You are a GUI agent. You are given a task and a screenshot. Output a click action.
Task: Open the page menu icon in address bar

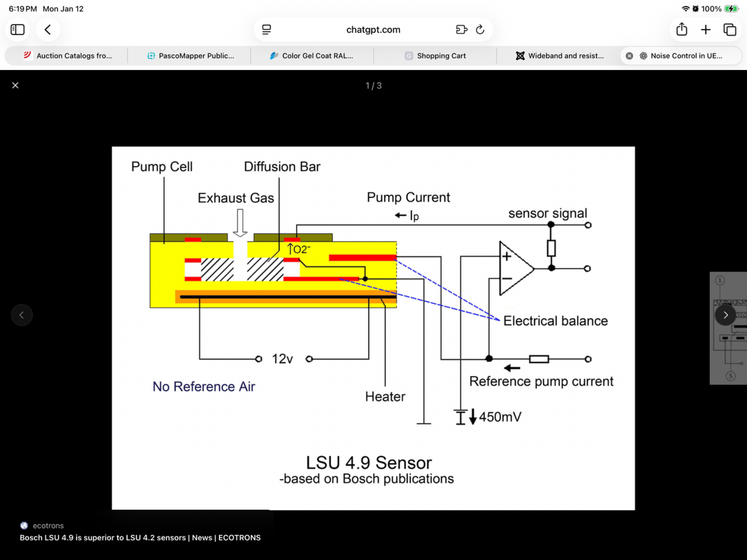pyautogui.click(x=267, y=30)
